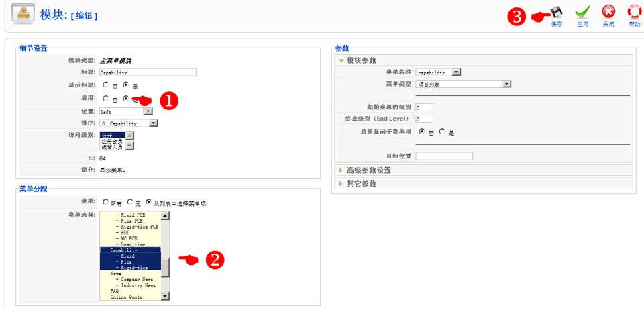Click the menu selection list scroll-down arrow

pos(165,296)
